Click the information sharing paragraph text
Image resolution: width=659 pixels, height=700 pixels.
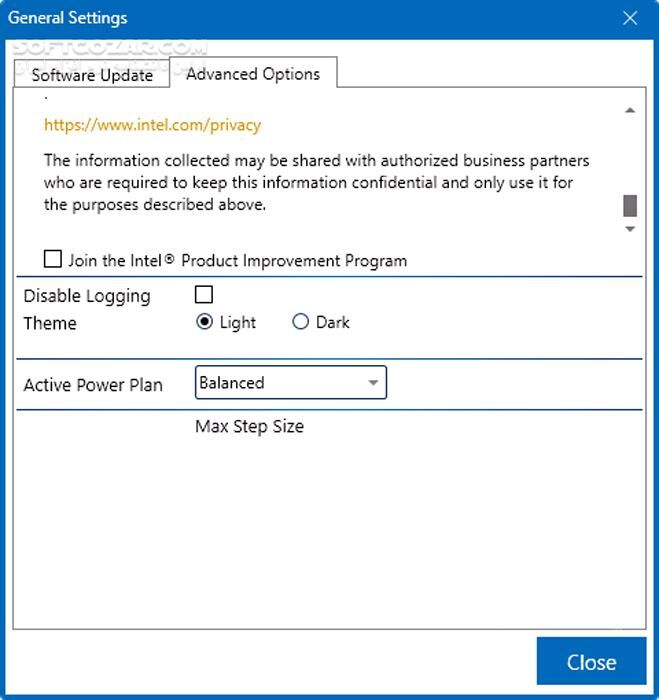click(316, 182)
